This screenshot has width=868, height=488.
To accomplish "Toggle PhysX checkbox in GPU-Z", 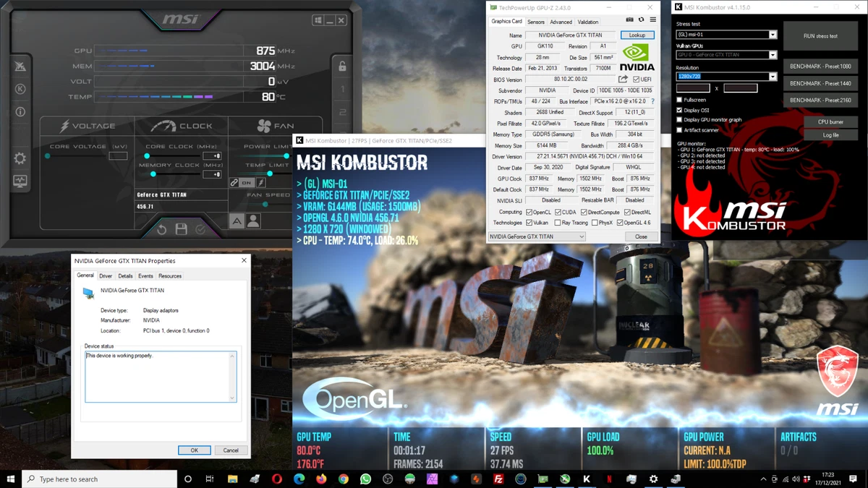I will [x=595, y=223].
